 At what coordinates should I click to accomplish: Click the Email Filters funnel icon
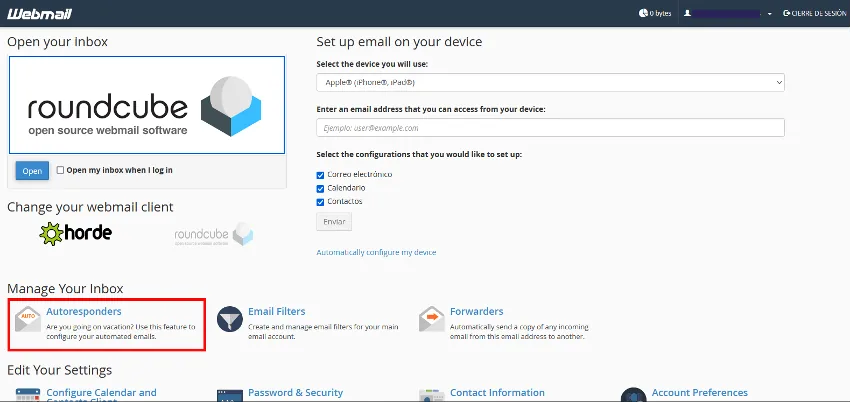coord(229,319)
